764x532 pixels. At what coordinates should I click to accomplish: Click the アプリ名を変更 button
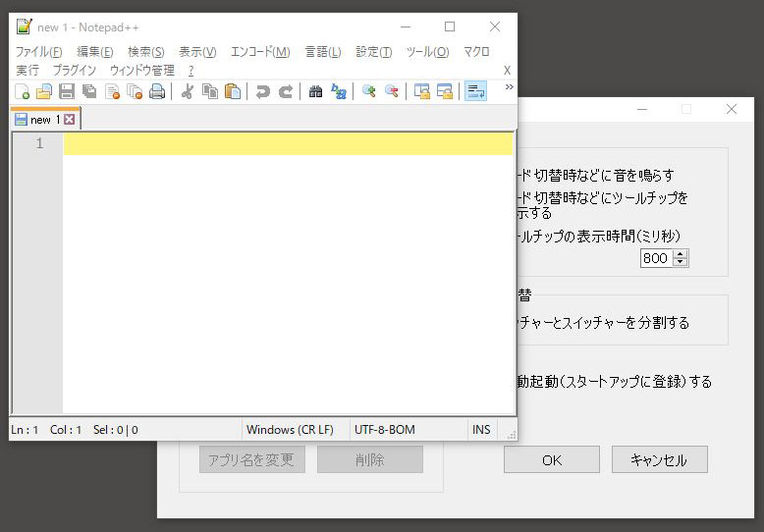(x=252, y=459)
